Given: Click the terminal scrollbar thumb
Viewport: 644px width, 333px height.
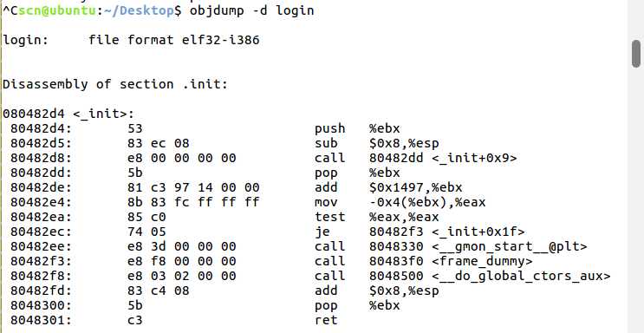Looking at the screenshot, I should tap(636, 54).
